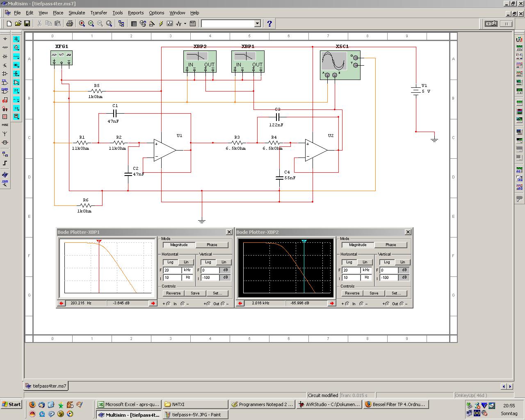Click Set... in Bode Plotter-XBP2
The width and height of the screenshot is (525, 420).
pyautogui.click(x=396, y=293)
